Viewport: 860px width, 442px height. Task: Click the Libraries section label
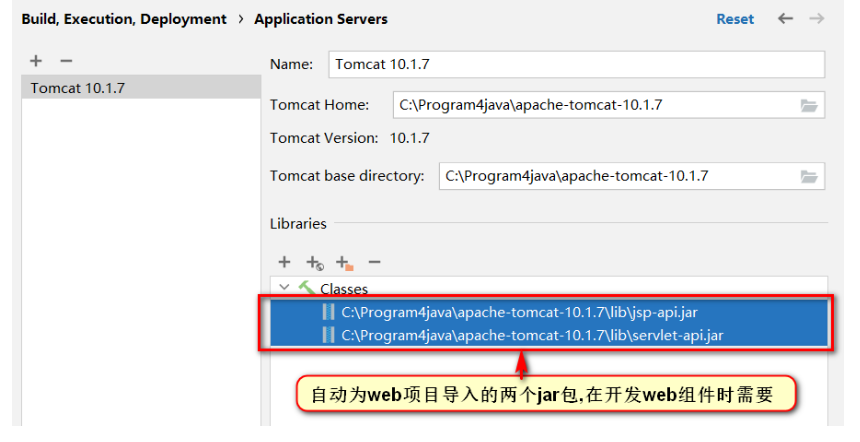click(298, 224)
